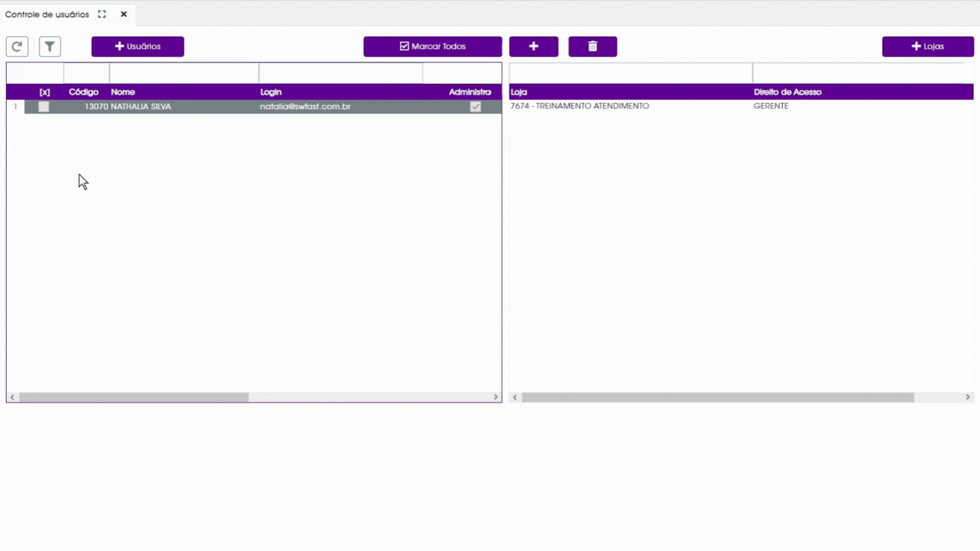Click the [x] column header
This screenshot has width=980, height=551.
click(45, 92)
